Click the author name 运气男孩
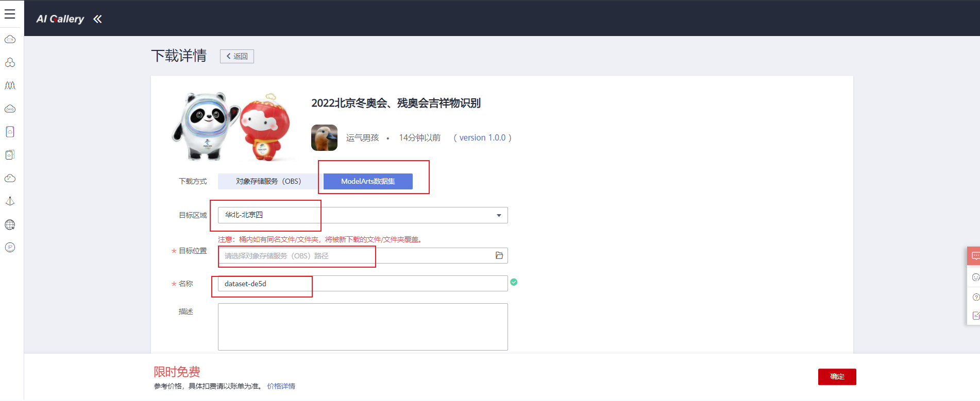 [362, 138]
